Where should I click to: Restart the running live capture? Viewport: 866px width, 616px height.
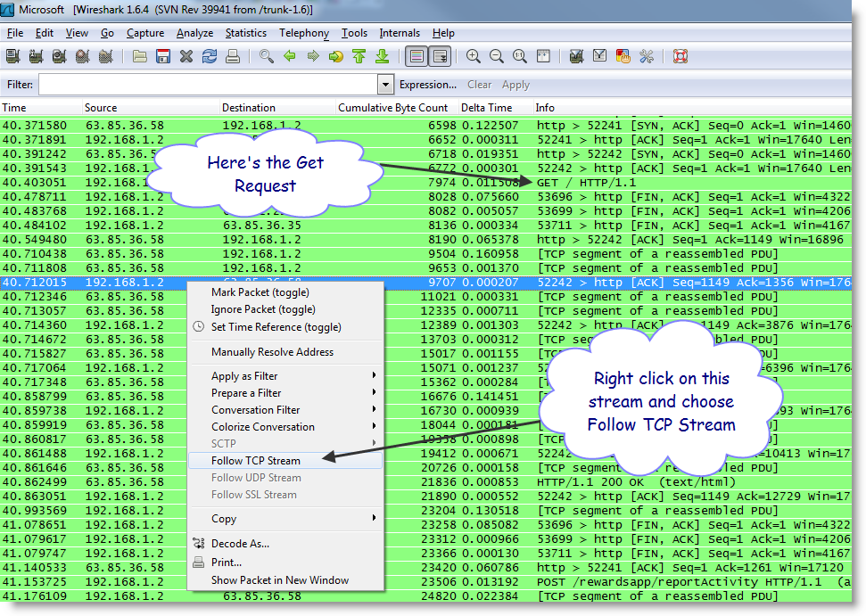point(106,56)
